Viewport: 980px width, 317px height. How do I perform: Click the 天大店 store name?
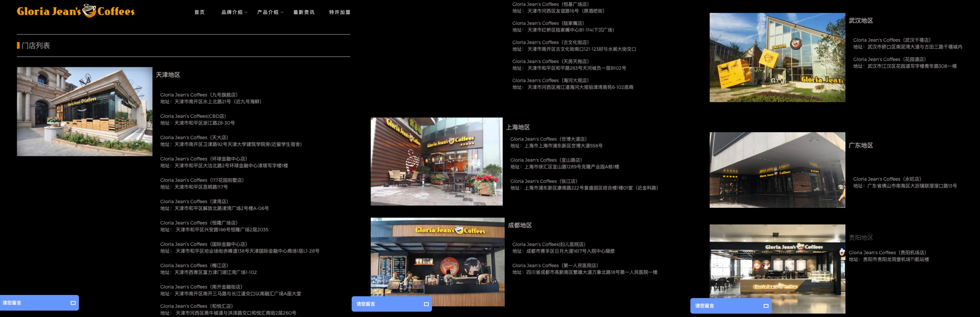(194, 137)
